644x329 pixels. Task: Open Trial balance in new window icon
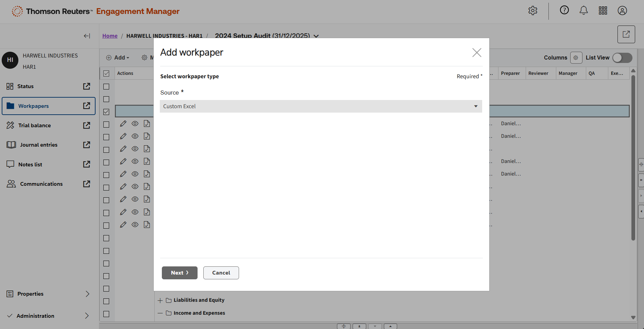[x=87, y=126]
